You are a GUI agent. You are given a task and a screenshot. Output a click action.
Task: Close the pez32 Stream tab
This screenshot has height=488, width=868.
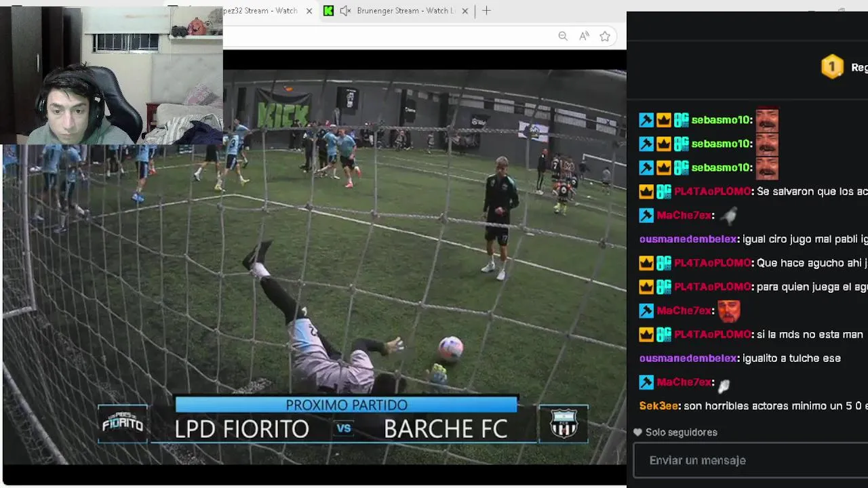point(309,11)
